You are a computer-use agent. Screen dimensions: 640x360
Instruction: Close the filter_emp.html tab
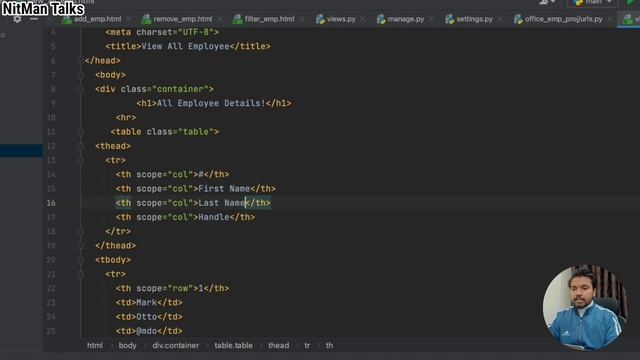coord(302,19)
